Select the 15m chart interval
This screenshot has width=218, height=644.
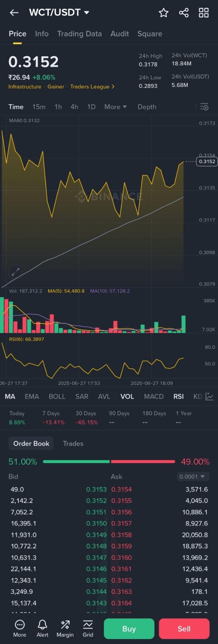[x=39, y=107]
